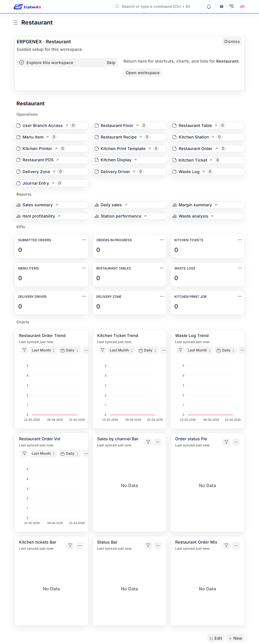Image resolution: width=259 pixels, height=644 pixels.
Task: Skip the Explore this workspace step
Action: [111, 63]
